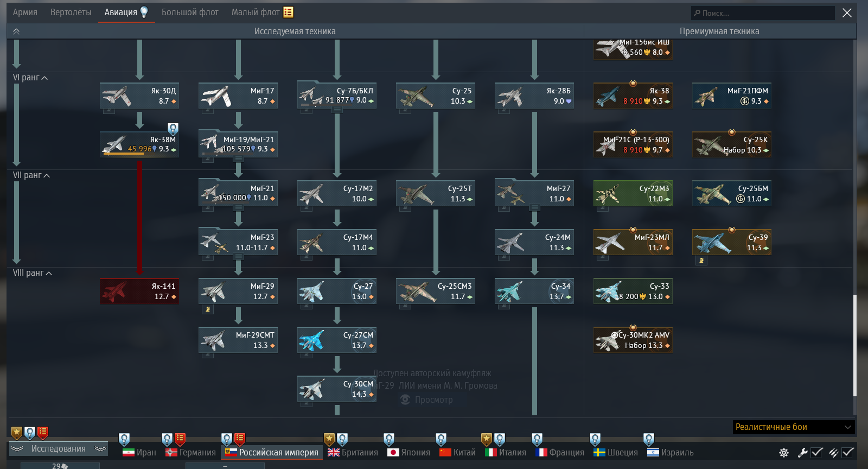Select the Су-30СМ vehicle card
Viewport: 868px width, 469px height.
point(337,389)
